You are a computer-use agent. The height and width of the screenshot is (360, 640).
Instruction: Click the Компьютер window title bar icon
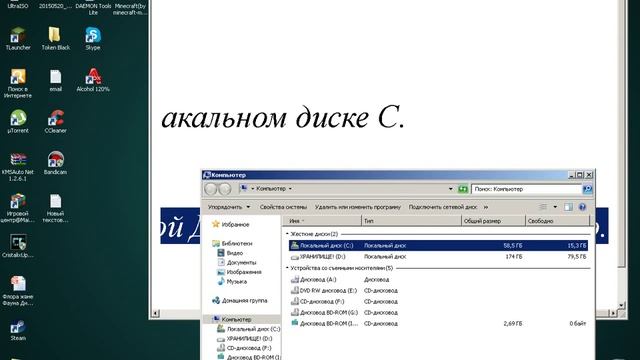(207, 175)
